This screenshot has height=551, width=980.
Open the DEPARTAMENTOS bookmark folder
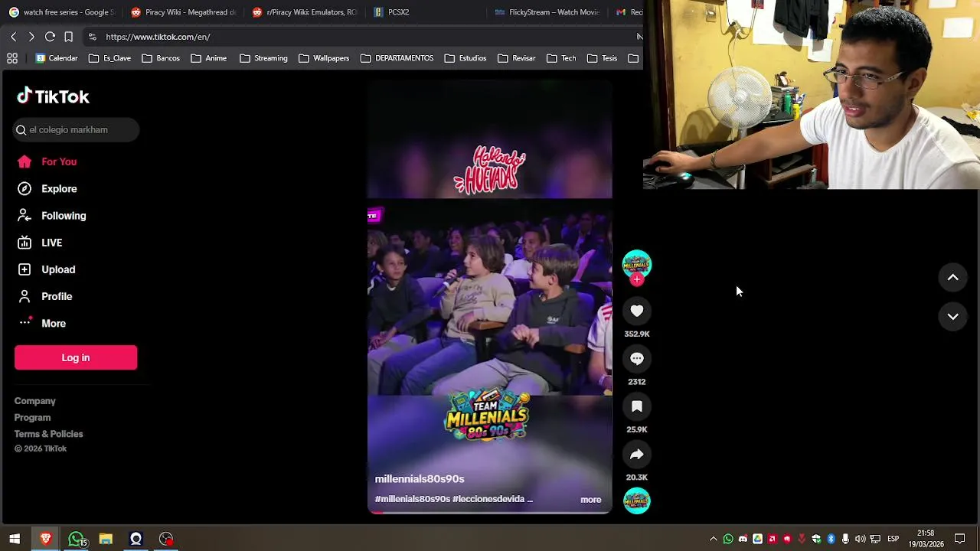click(397, 58)
